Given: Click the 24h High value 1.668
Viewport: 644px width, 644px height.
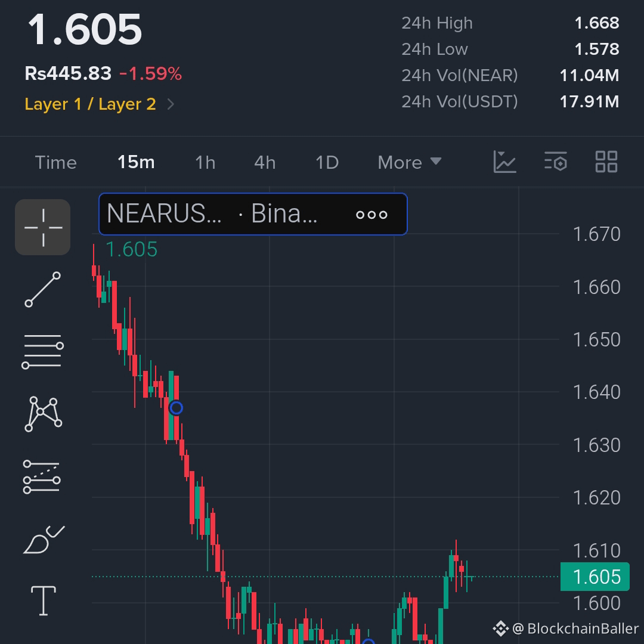Looking at the screenshot, I should (597, 23).
